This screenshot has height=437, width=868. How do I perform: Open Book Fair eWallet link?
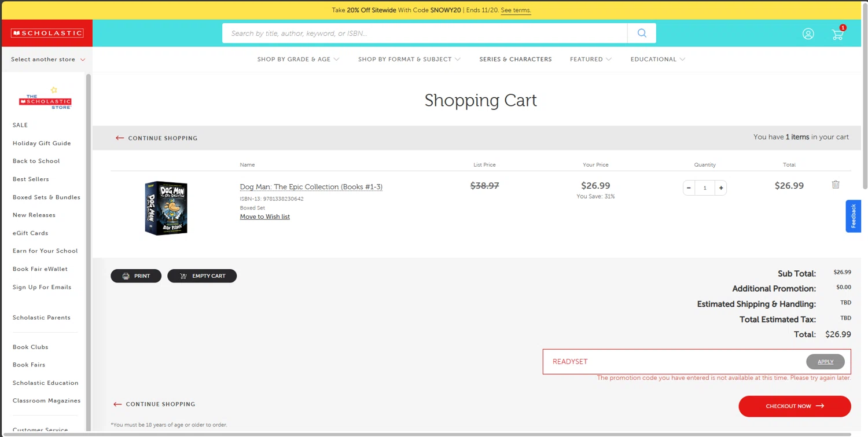coord(40,269)
